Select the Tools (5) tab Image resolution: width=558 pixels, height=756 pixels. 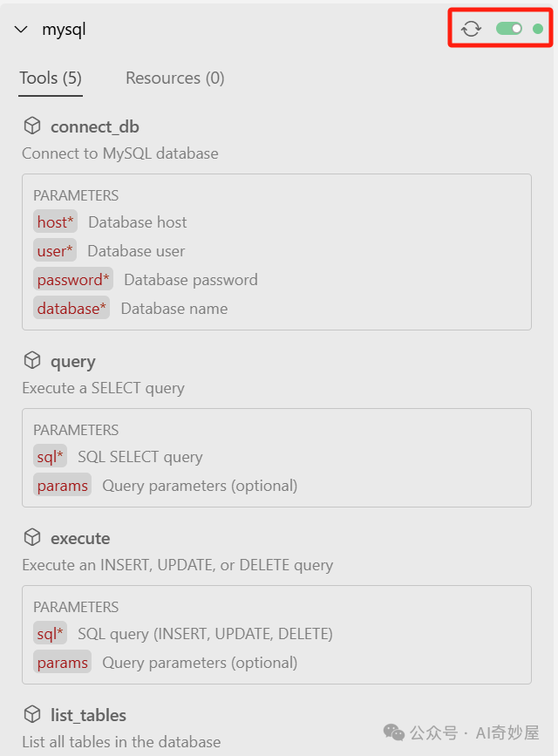[51, 78]
